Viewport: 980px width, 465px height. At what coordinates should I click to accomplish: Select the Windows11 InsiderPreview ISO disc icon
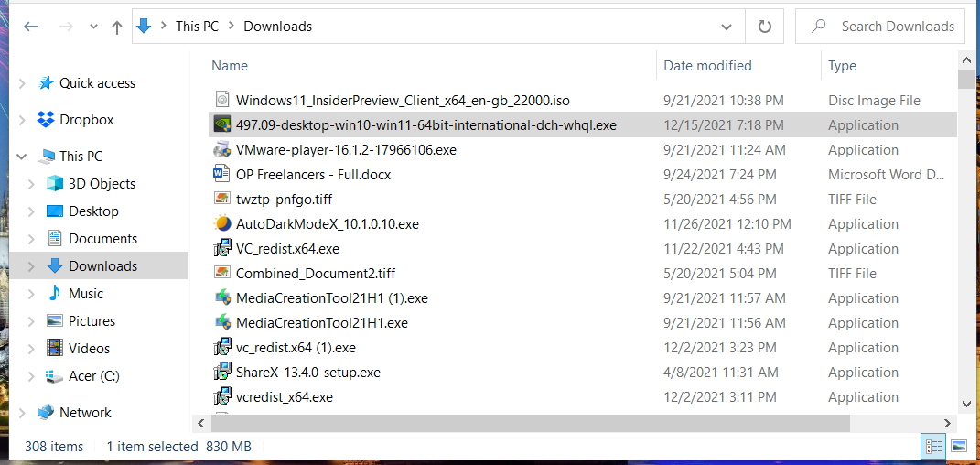pos(221,100)
